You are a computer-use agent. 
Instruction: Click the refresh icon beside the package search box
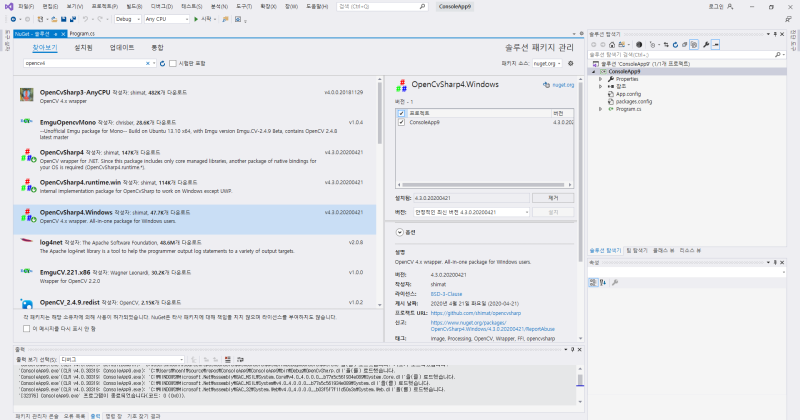tap(162, 64)
